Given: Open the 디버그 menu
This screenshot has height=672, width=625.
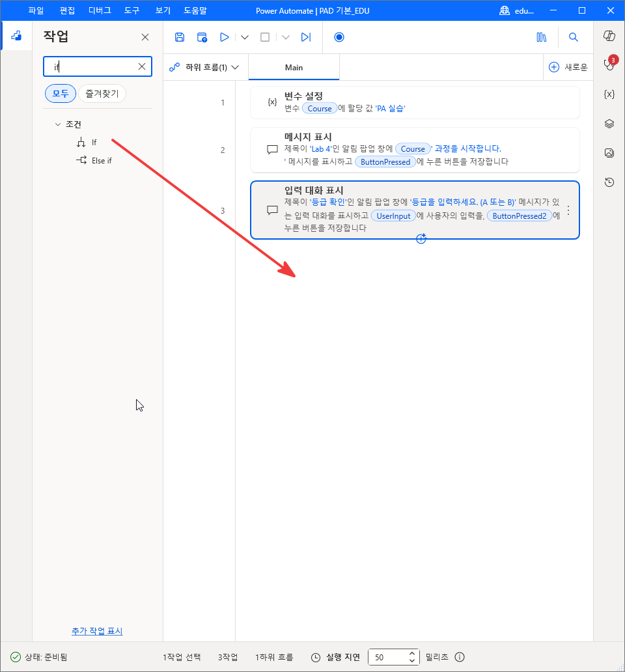Looking at the screenshot, I should (100, 10).
